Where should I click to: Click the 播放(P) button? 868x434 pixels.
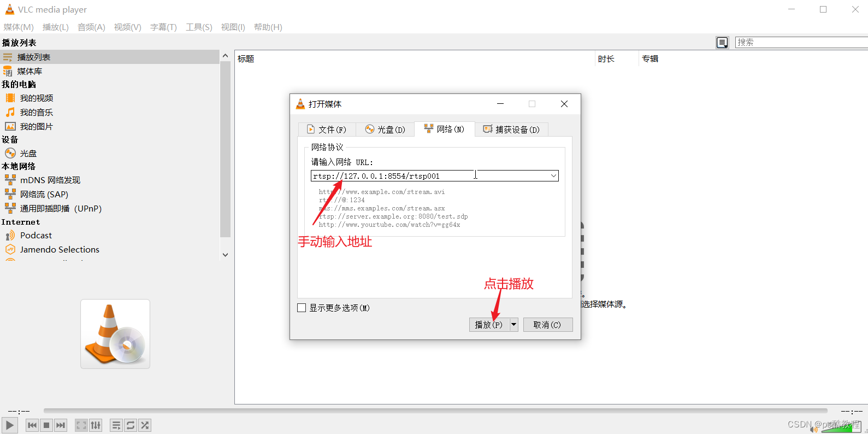point(489,325)
